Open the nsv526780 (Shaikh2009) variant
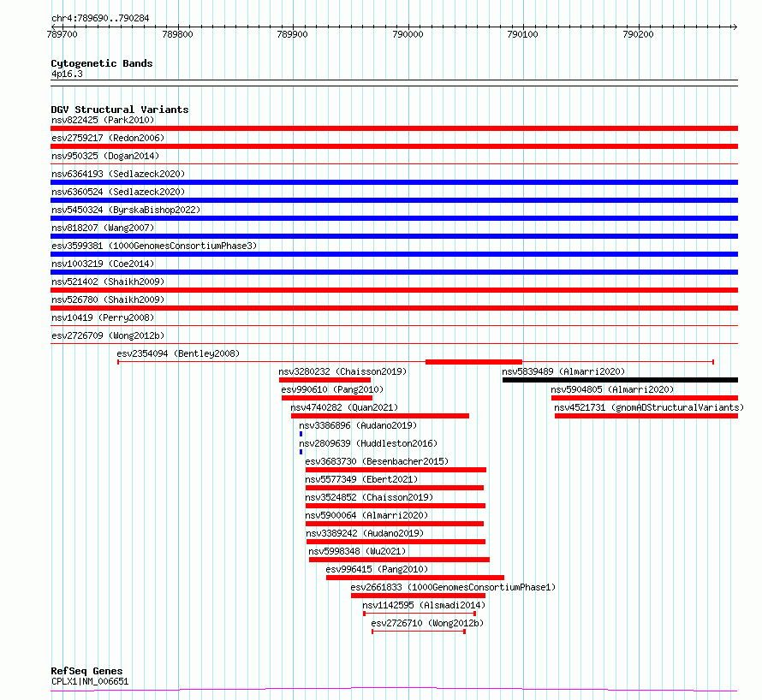The width and height of the screenshot is (762, 700). [x=108, y=300]
